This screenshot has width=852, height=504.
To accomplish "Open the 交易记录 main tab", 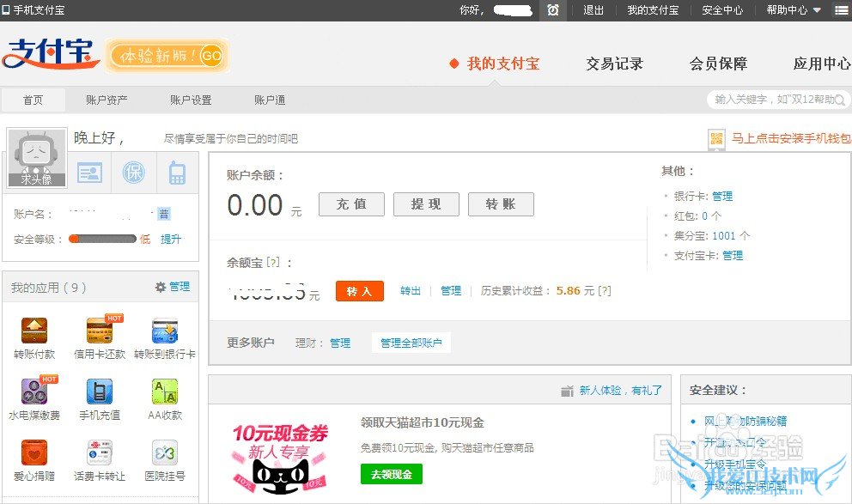I will (x=615, y=64).
